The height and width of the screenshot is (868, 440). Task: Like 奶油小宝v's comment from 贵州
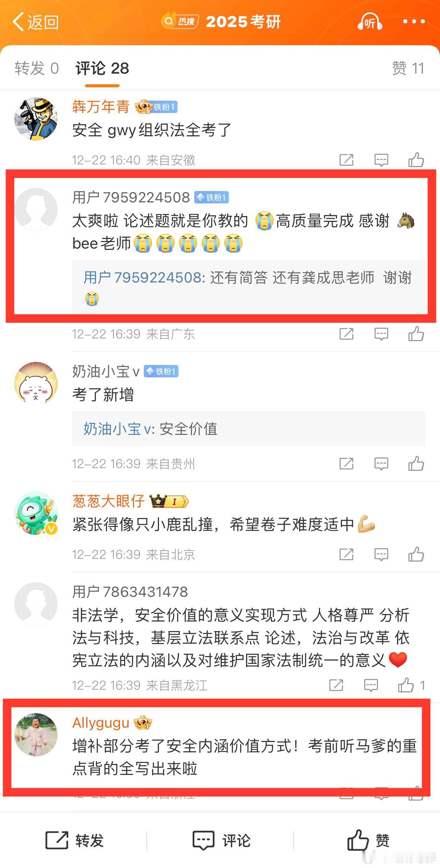(x=416, y=464)
